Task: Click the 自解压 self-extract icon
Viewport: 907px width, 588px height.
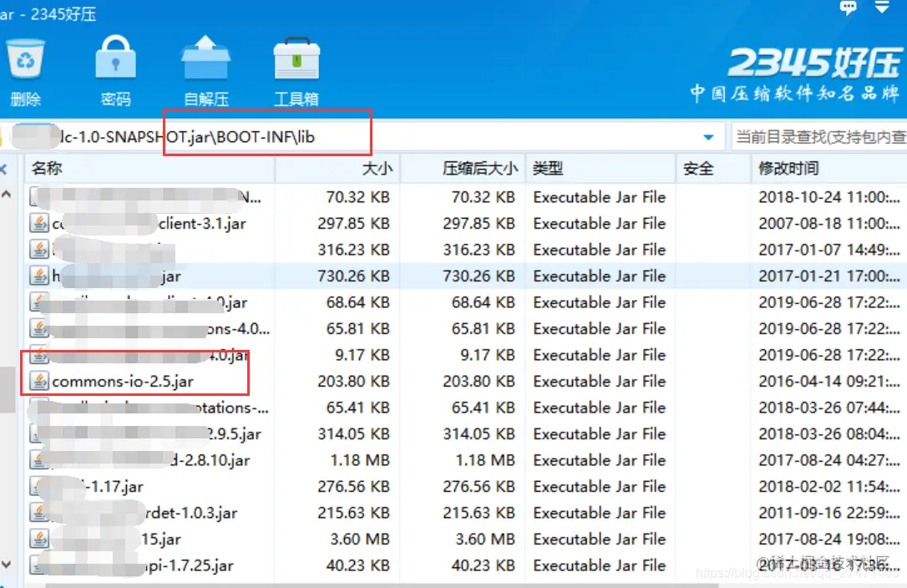Action: (x=206, y=58)
